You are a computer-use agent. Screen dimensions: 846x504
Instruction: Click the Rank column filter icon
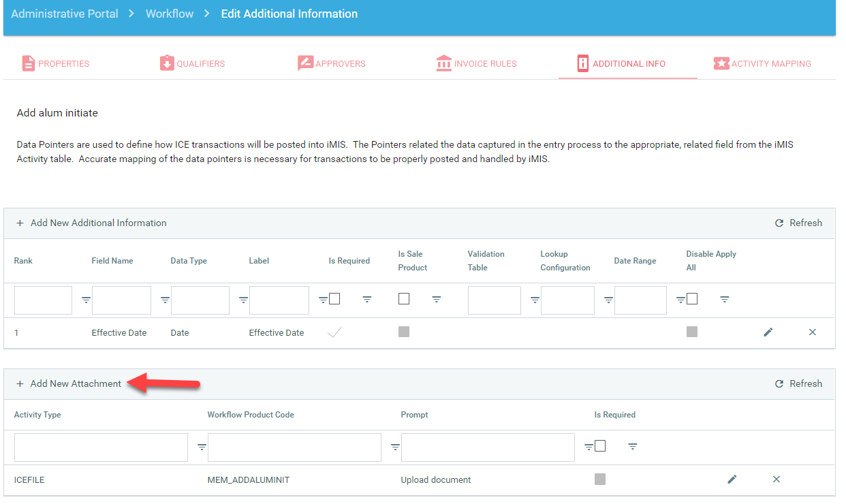point(86,300)
